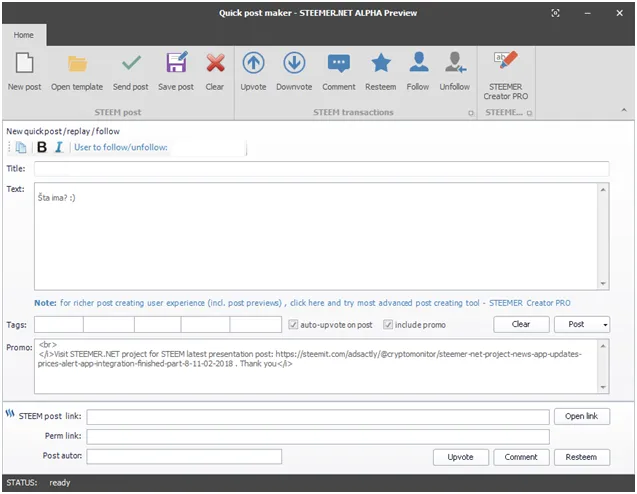This screenshot has width=637, height=494.
Task: Click the Post autor field
Action: tap(184, 457)
